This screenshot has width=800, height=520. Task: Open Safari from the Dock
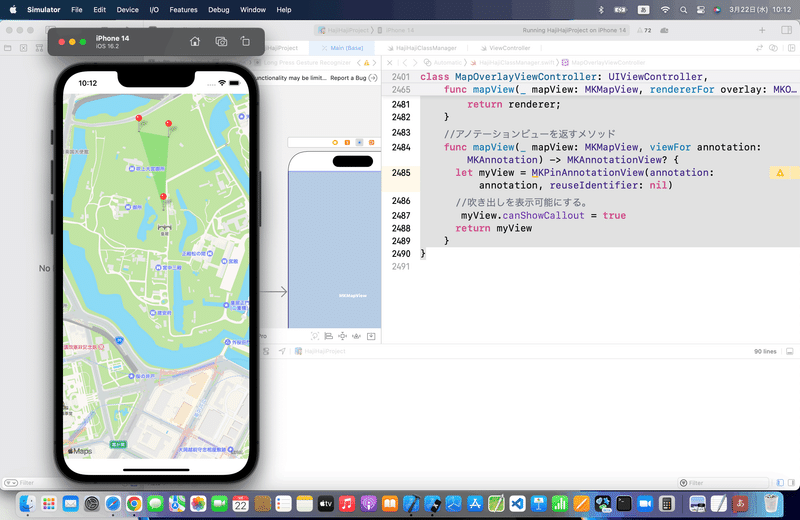tap(113, 504)
